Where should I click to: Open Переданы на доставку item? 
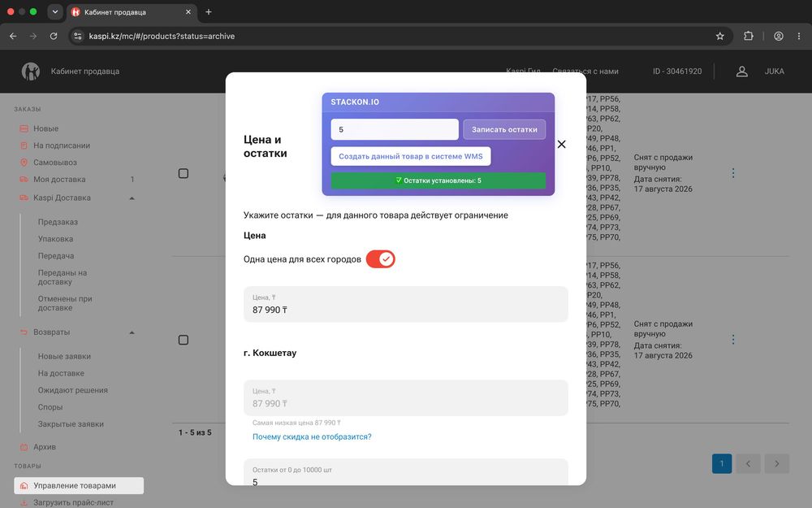(x=63, y=277)
